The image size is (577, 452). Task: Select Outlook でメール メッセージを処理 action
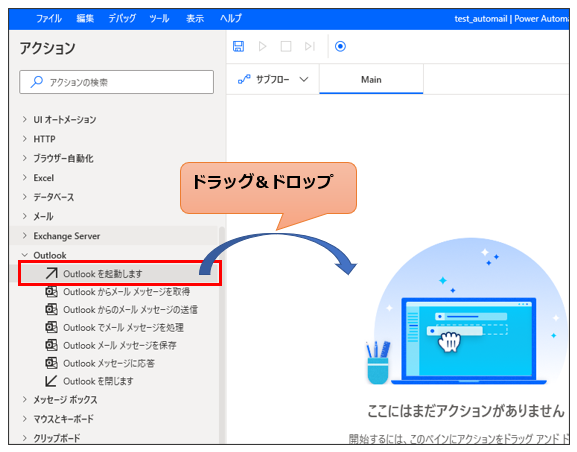tap(114, 327)
